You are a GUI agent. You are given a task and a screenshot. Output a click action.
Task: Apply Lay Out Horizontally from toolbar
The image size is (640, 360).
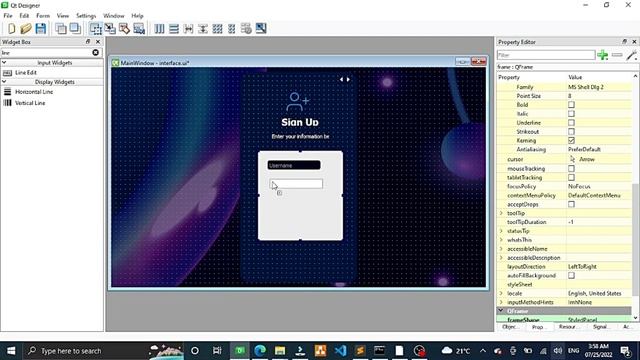pos(160,29)
